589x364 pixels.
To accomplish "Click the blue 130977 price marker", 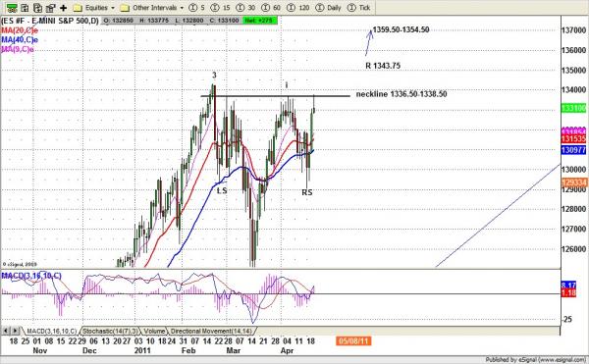I will tap(573, 150).
